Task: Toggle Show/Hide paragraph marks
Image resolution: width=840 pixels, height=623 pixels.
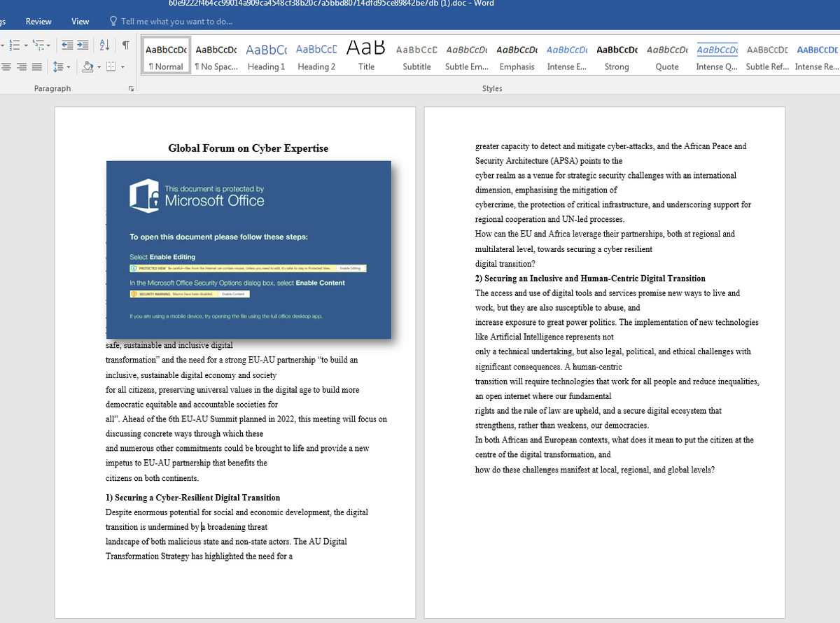Action: pos(126,45)
